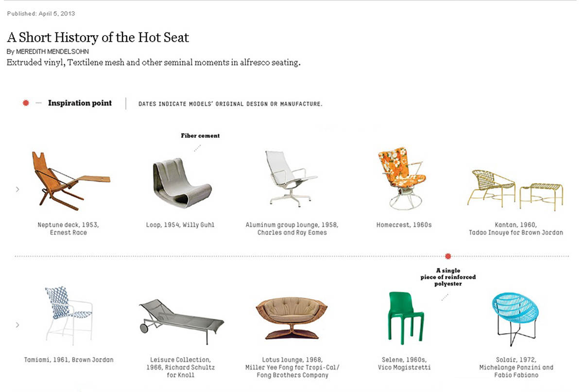Click the red Inspiration point legend icon
583x392 pixels.
(26, 103)
